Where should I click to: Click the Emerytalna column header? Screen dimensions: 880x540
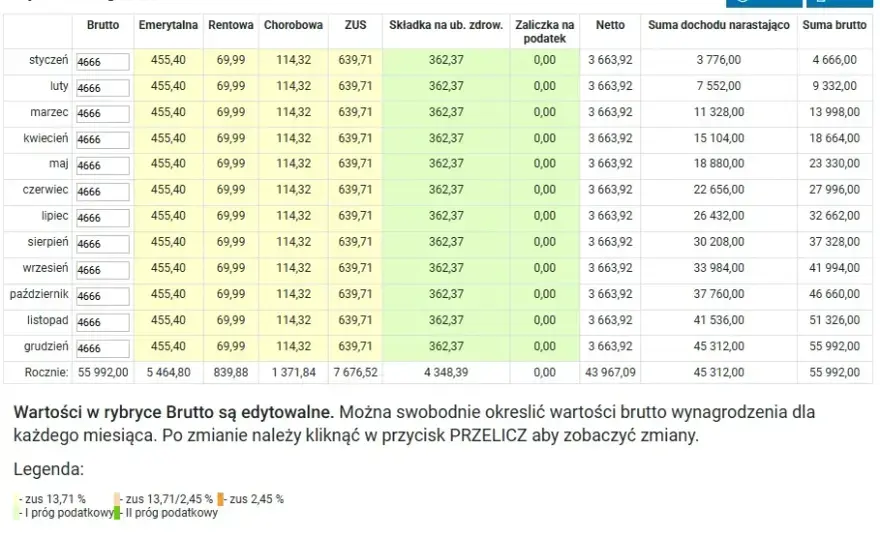click(168, 25)
